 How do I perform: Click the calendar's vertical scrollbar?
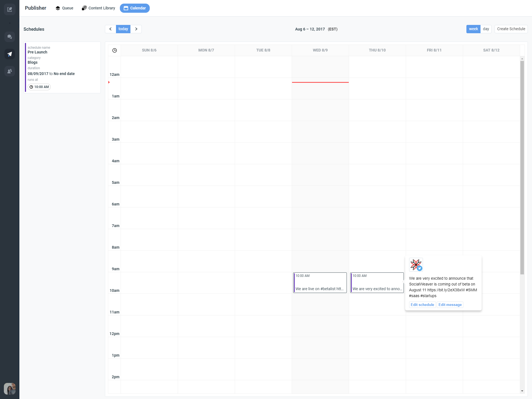[522, 168]
